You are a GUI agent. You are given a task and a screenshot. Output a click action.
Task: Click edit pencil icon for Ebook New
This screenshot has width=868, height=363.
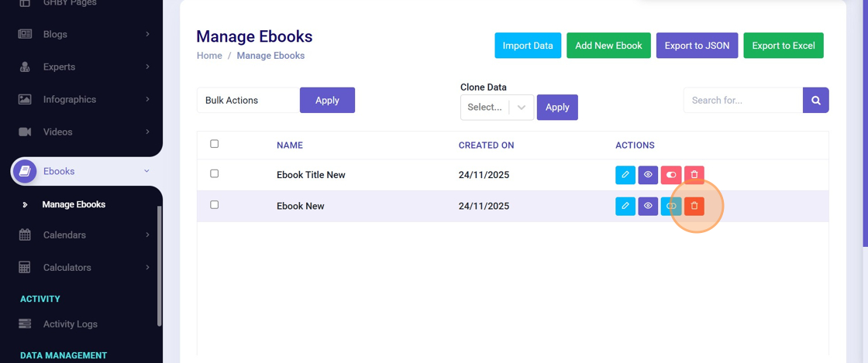click(x=625, y=206)
